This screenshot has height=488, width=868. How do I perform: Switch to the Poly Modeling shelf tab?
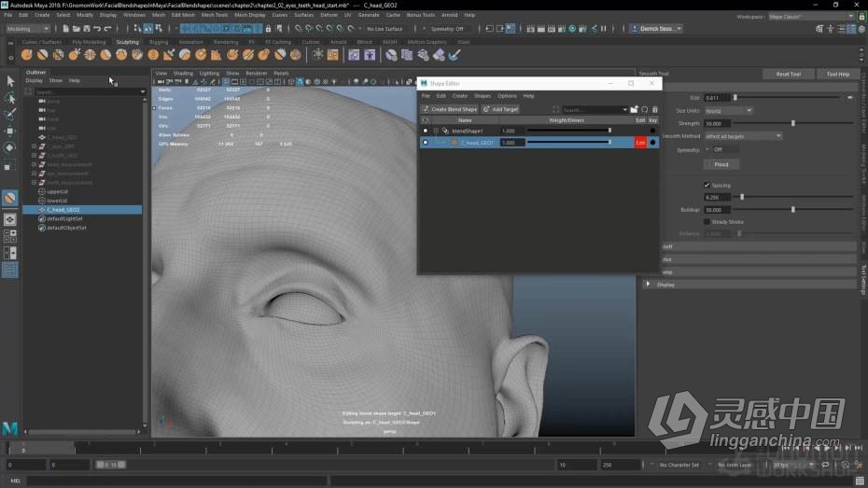[x=89, y=42]
